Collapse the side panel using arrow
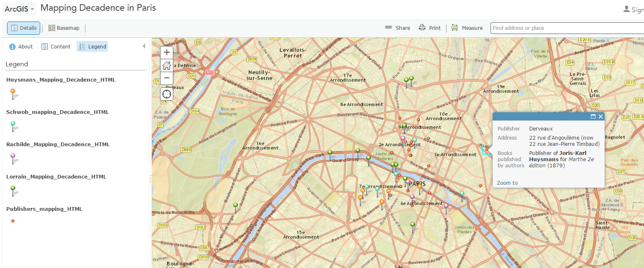Viewport: 644px width, 268px height. [144, 46]
